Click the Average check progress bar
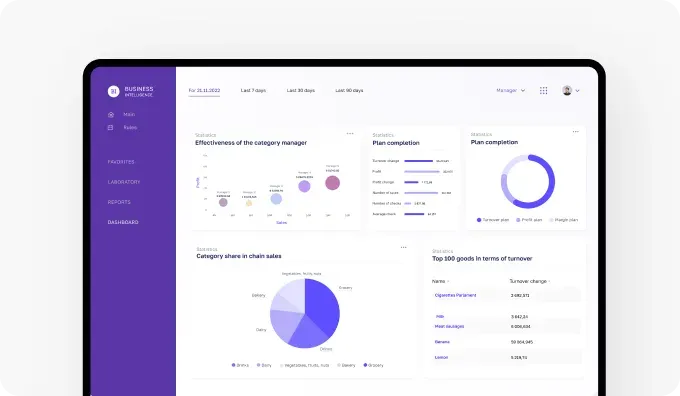 (414, 214)
